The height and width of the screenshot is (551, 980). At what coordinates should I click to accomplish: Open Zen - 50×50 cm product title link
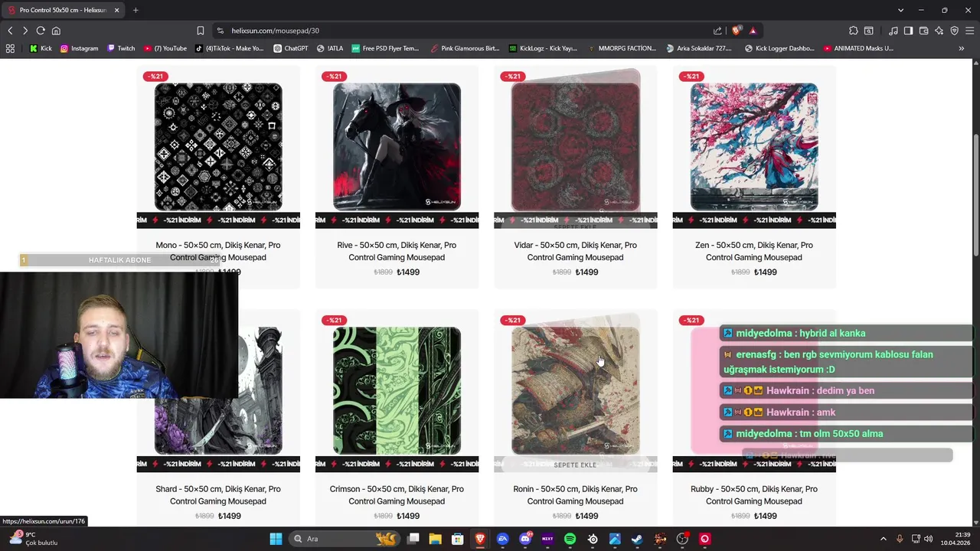[754, 251]
